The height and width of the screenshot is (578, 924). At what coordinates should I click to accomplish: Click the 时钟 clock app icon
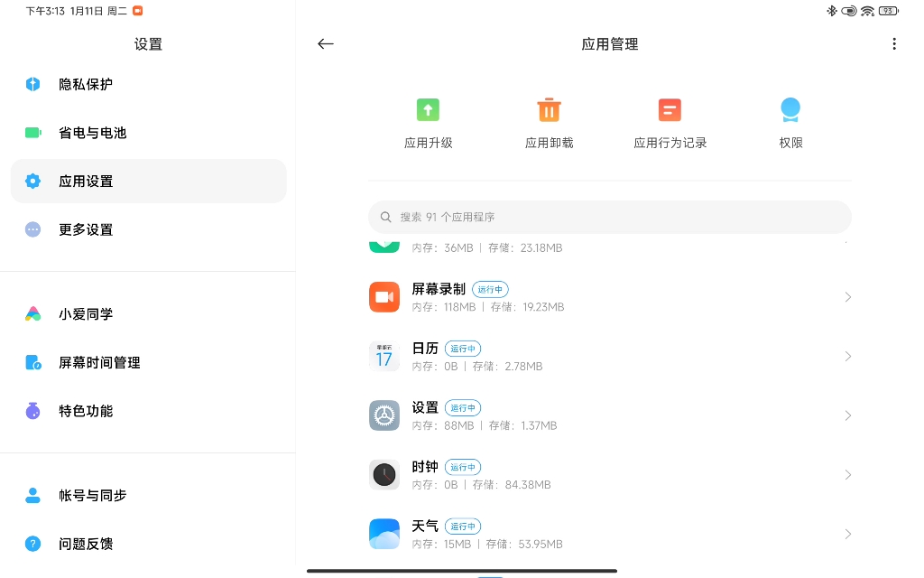(x=384, y=474)
